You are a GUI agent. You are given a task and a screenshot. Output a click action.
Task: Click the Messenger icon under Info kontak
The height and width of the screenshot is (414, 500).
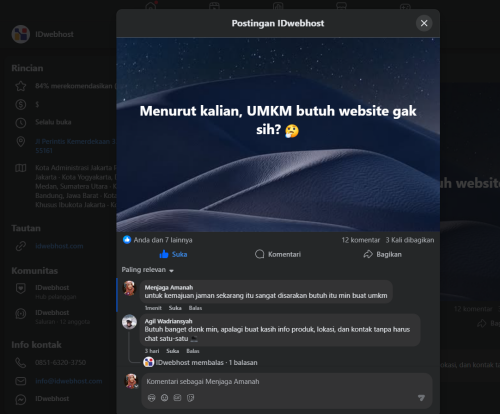pyautogui.click(x=21, y=399)
